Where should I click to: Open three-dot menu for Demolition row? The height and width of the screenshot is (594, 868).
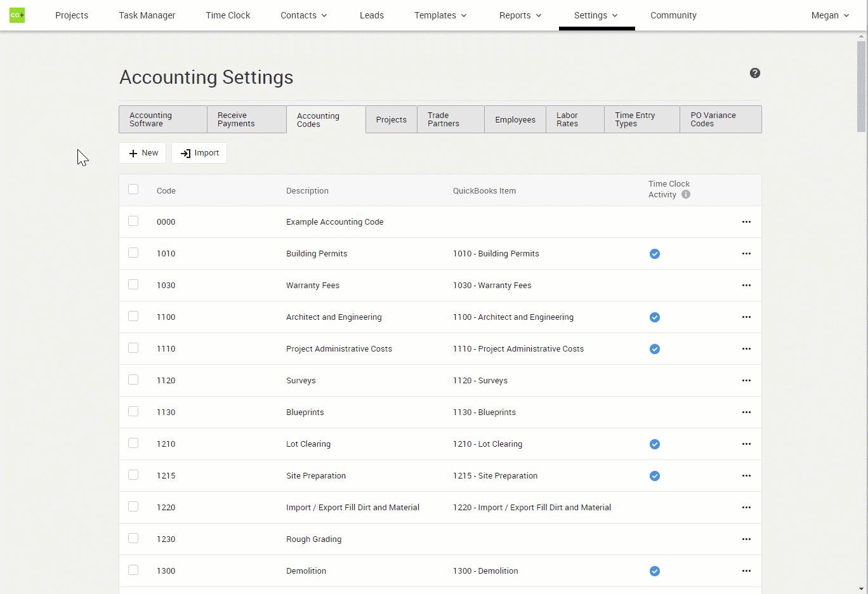point(746,571)
